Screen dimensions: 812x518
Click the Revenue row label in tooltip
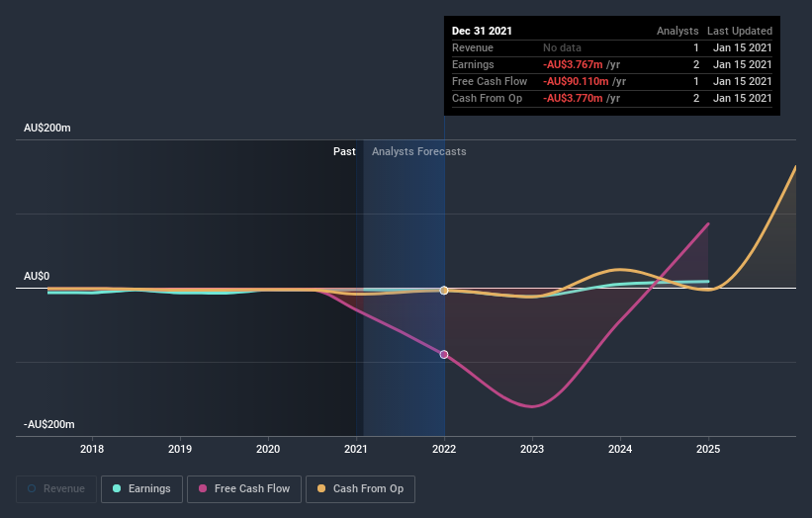tap(473, 47)
